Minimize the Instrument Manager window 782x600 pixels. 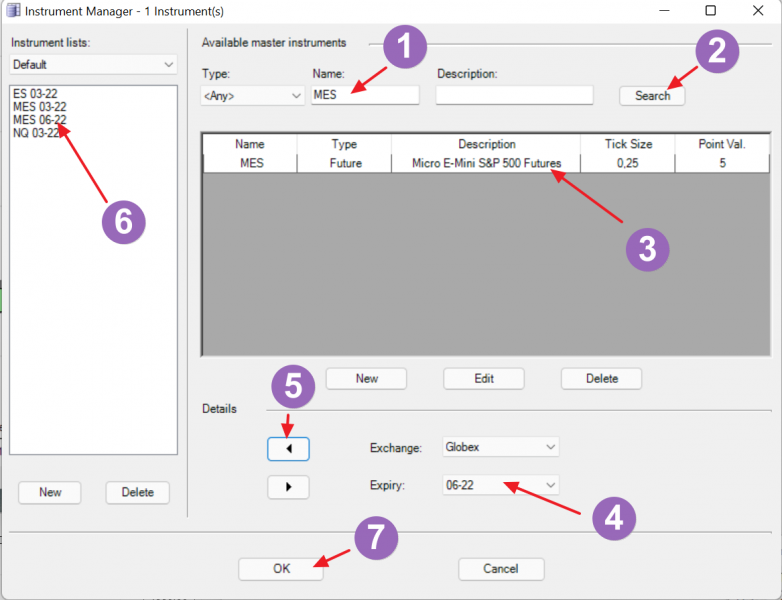coord(664,10)
